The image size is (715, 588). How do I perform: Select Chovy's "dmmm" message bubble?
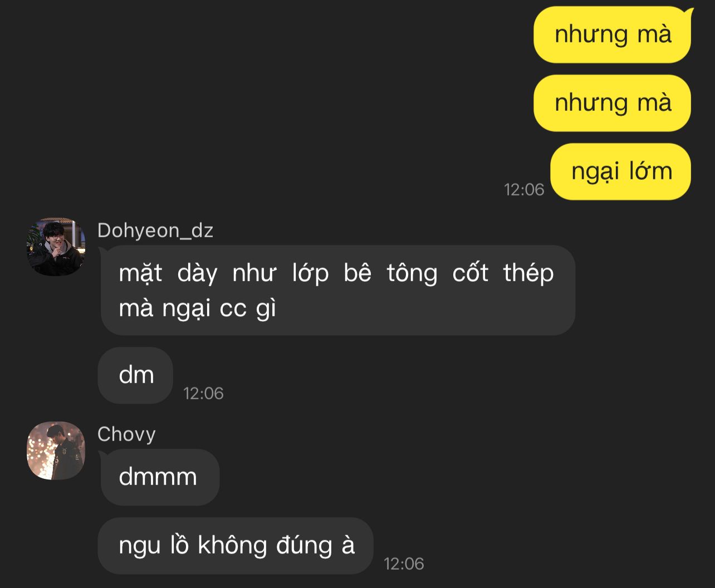pos(159,477)
